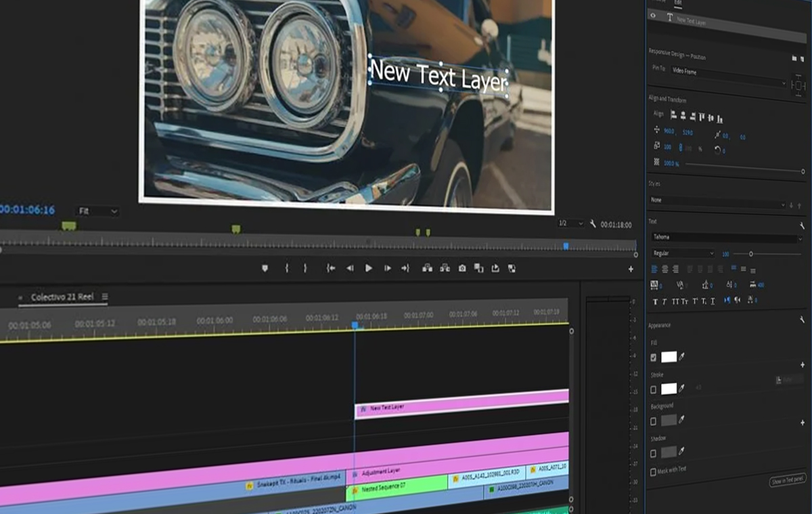Screen dimensions: 812x514
Task: Toggle Faux Italic text style
Action: tap(664, 301)
